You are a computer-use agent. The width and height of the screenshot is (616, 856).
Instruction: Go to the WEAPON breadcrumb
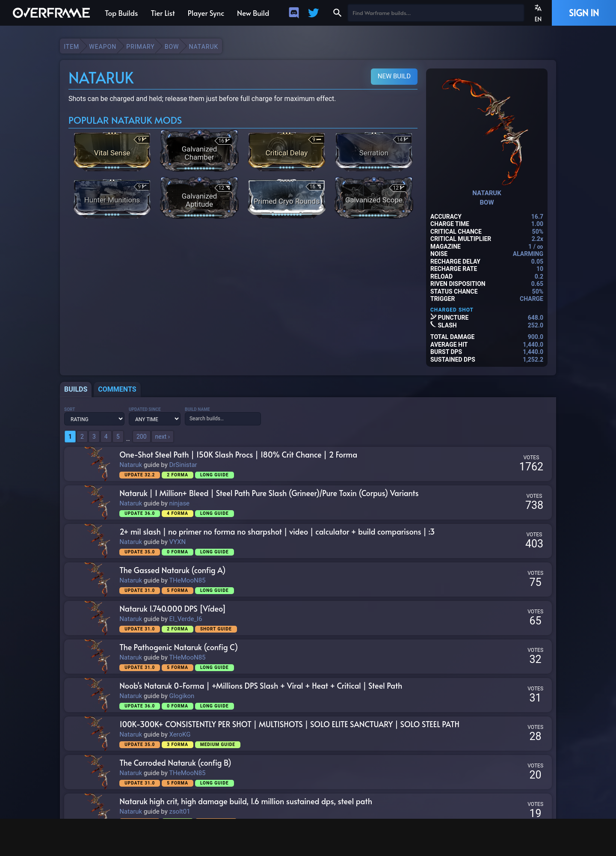click(x=103, y=47)
